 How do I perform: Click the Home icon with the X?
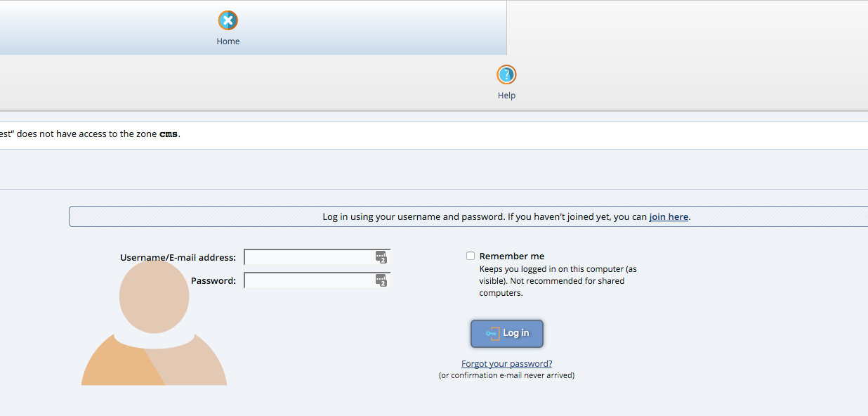pos(228,20)
